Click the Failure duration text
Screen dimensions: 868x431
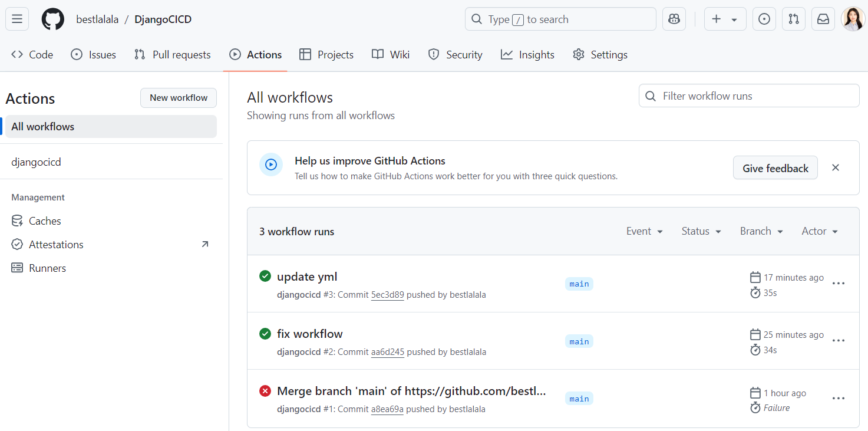(777, 408)
